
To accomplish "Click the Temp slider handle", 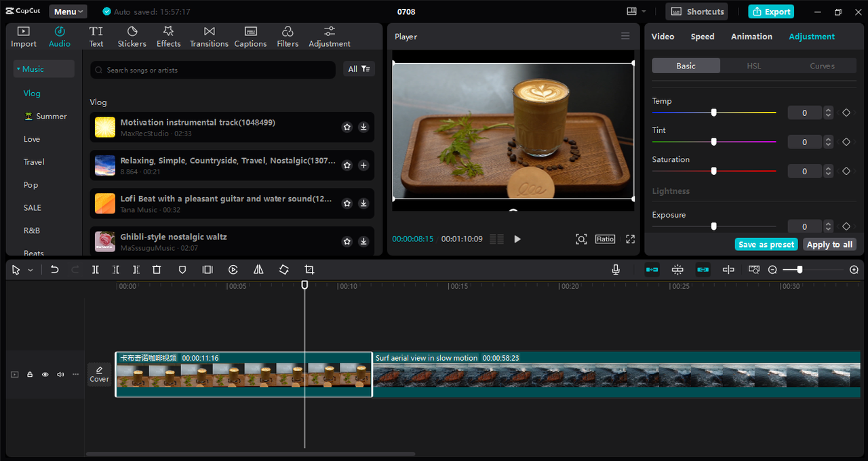I will click(x=713, y=113).
